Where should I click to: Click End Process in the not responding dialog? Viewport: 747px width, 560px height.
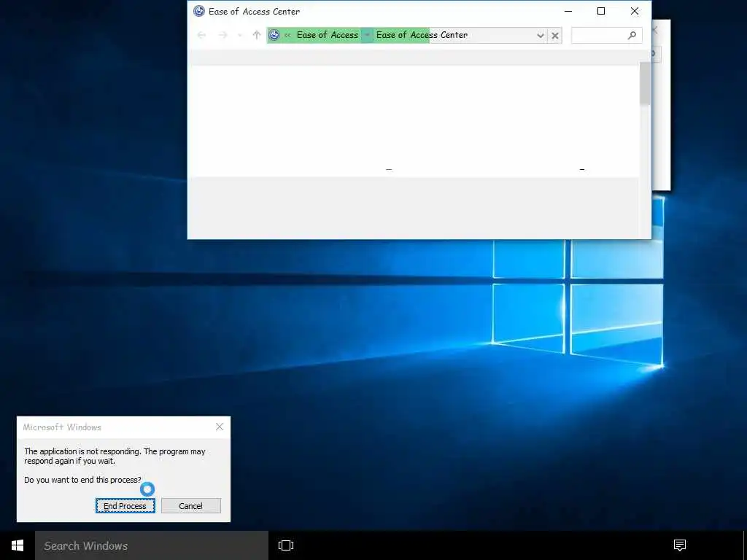[x=125, y=506]
